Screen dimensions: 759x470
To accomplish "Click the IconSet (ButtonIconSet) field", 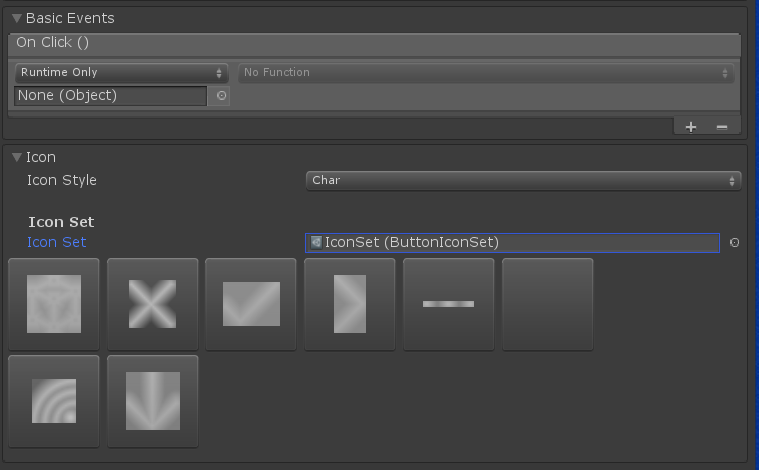I will click(x=512, y=243).
